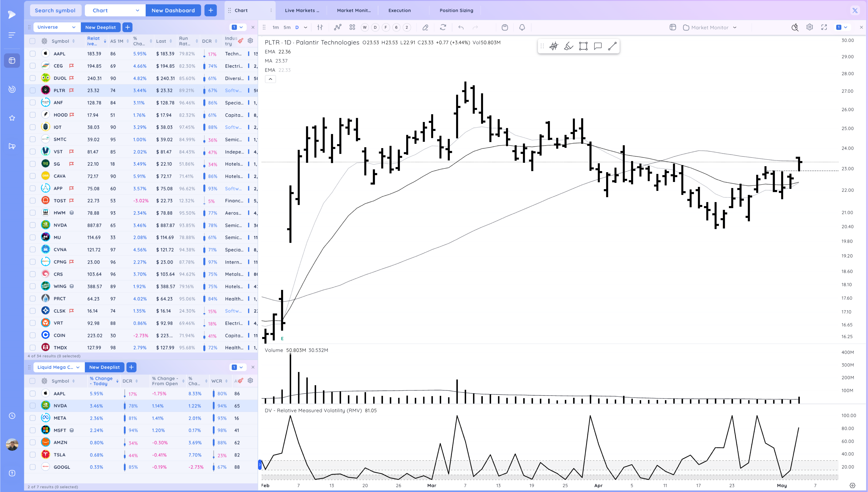Select the candlestick measure tool in floating toolbar
The width and height of the screenshot is (868, 492).
(554, 46)
